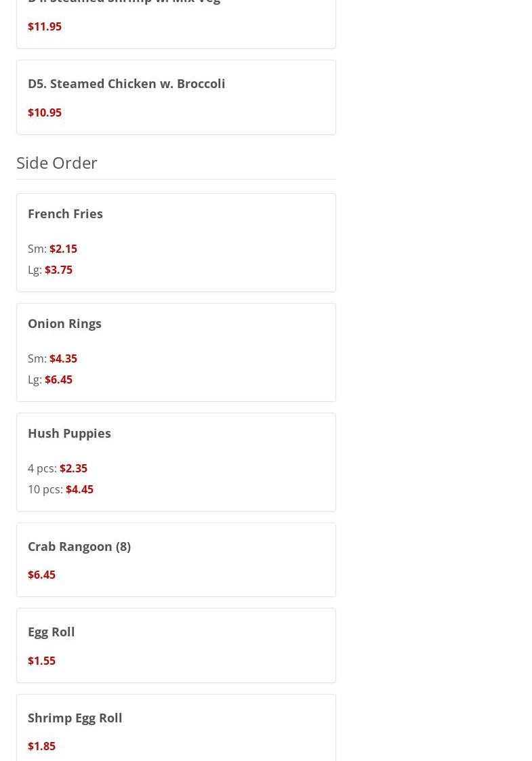The width and height of the screenshot is (532, 761).
Task: Click the Crab Rangoon price
Action: tap(41, 575)
